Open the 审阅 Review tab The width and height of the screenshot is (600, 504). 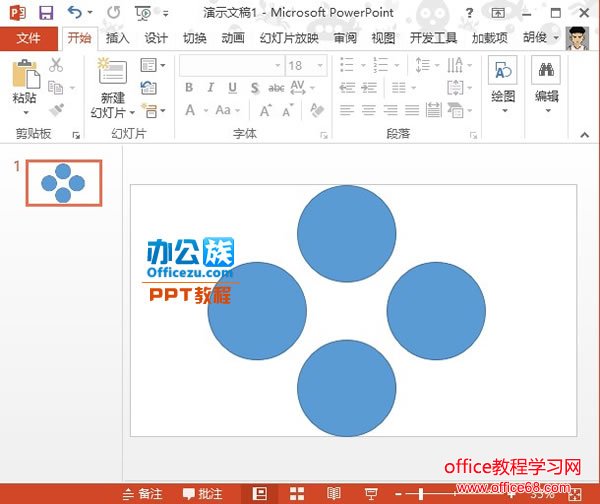345,38
